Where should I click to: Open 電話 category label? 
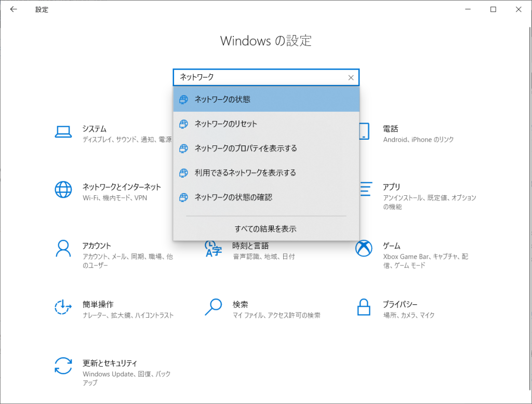391,129
